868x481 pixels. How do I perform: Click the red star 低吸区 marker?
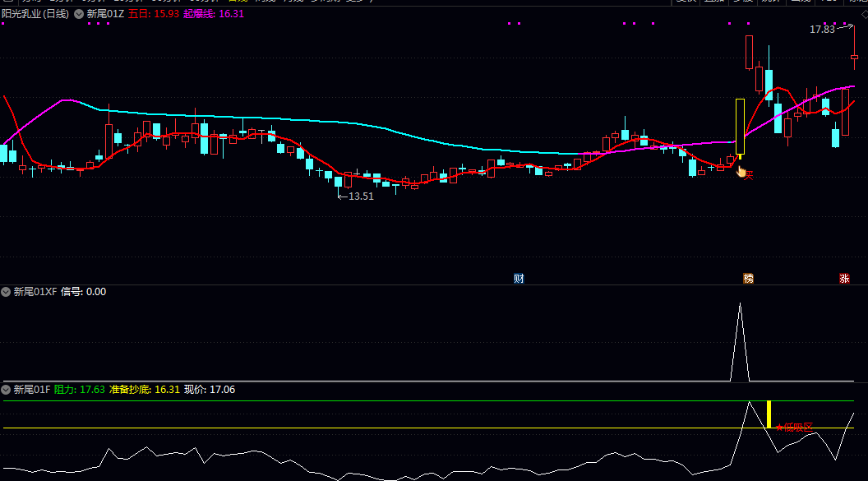(794, 427)
